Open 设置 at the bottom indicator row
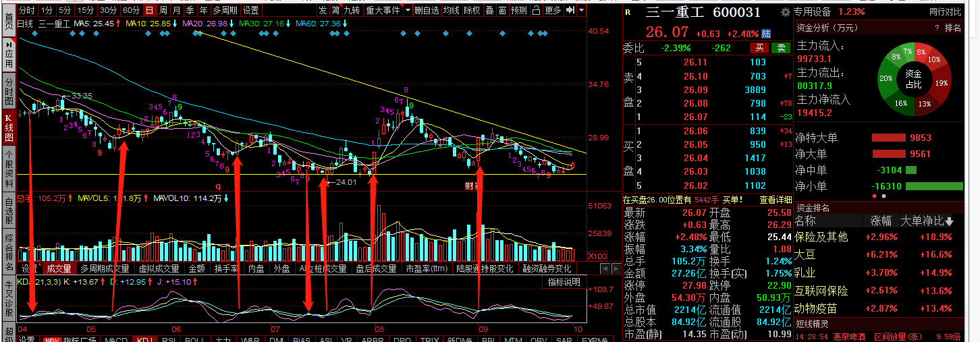The height and width of the screenshot is (342, 980). (x=26, y=339)
